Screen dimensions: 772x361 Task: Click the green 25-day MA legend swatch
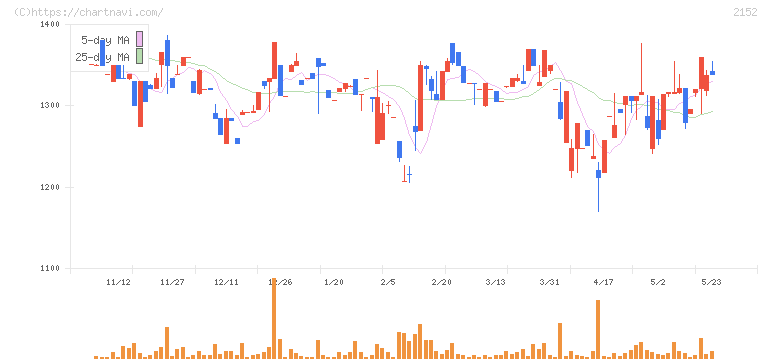(x=139, y=56)
